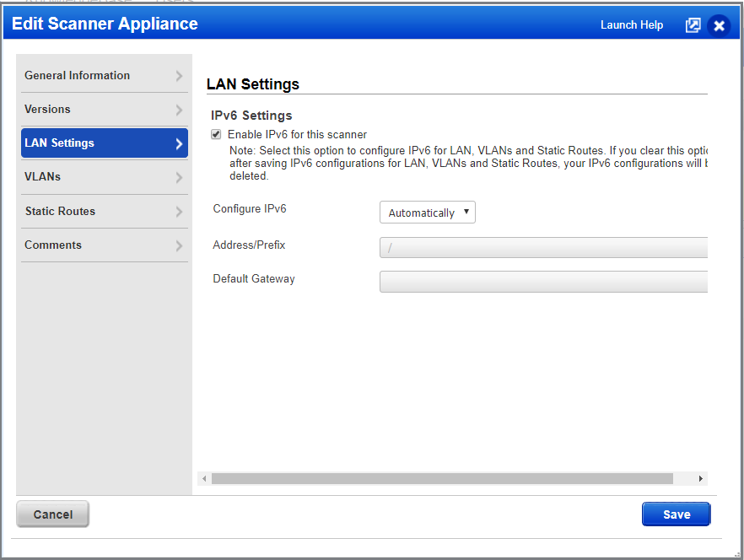The height and width of the screenshot is (560, 744).
Task: Click the chevron beside Versions
Action: coord(180,109)
